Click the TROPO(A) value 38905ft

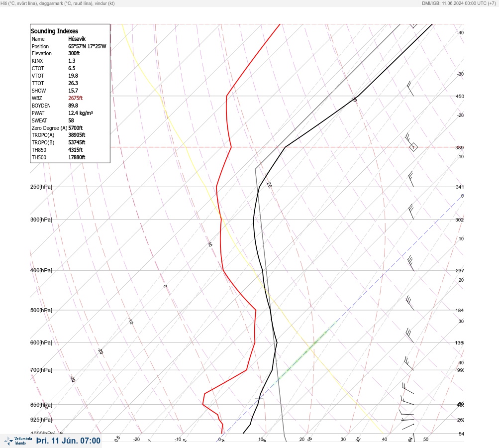pyautogui.click(x=77, y=135)
